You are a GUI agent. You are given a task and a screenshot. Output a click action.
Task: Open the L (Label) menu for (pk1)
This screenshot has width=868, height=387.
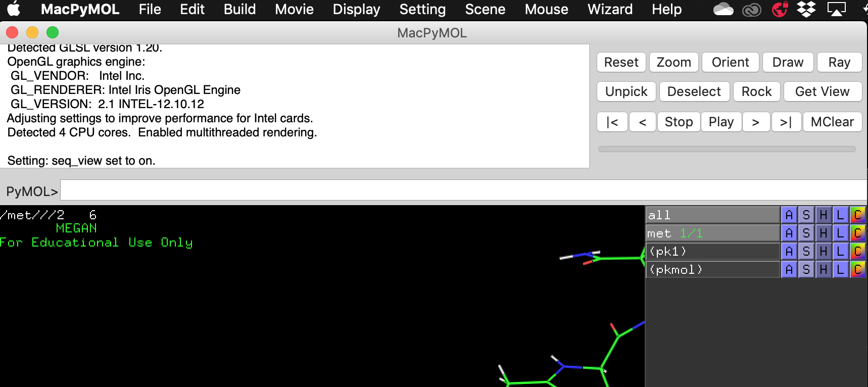[840, 251]
